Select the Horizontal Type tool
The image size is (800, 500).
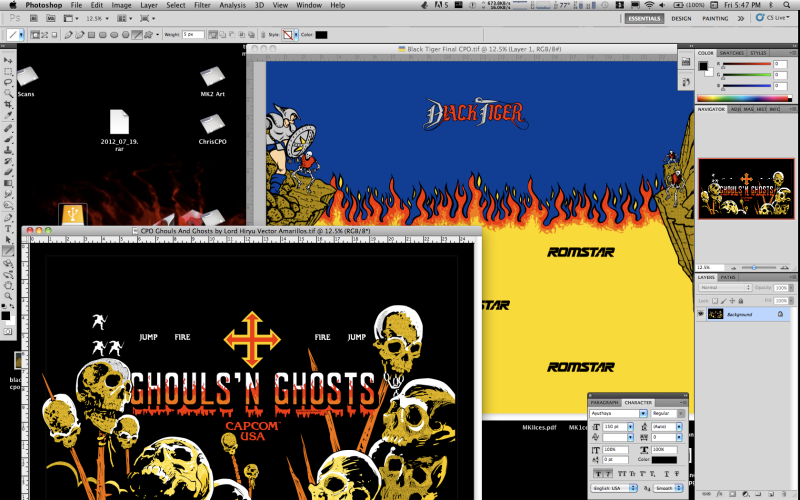coord(8,229)
